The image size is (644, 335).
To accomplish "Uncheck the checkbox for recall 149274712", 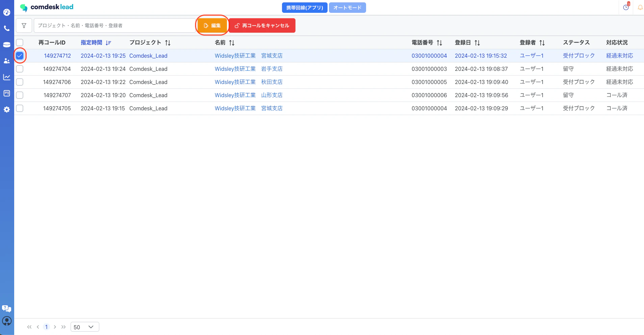I will (20, 56).
